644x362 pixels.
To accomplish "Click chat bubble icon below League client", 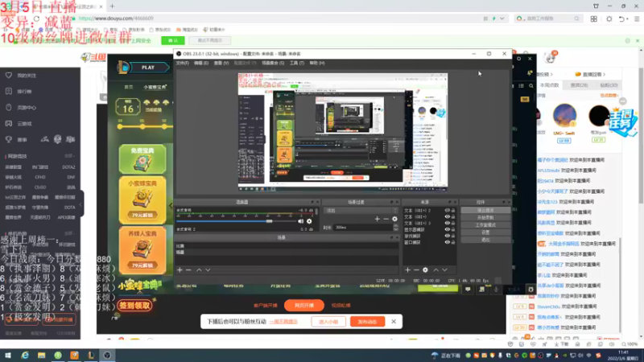I will pos(468,290).
